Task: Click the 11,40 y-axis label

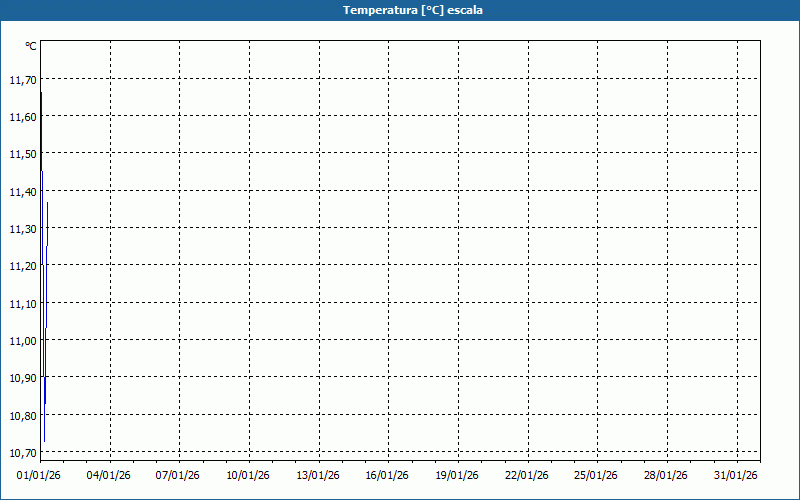Action: coord(23,192)
